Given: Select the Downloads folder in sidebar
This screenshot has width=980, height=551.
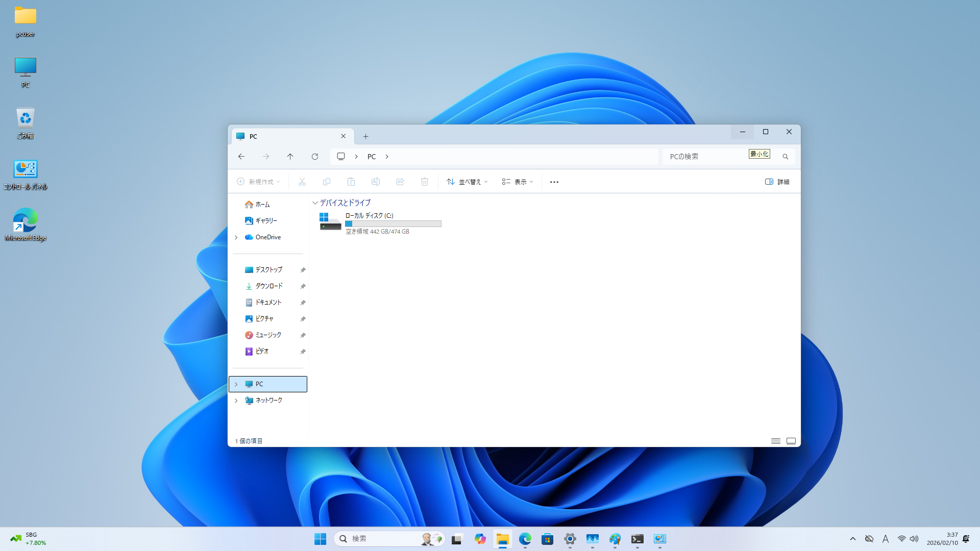Looking at the screenshot, I should point(269,286).
